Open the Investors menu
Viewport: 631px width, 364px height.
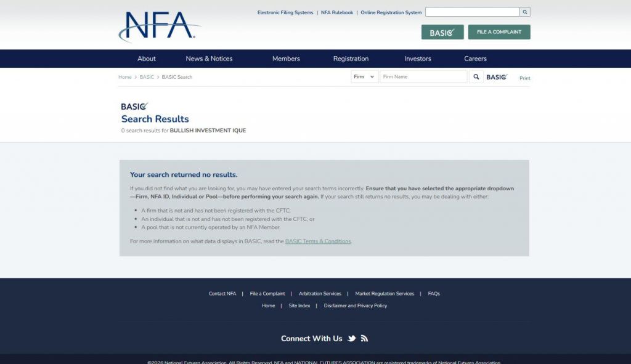pos(418,59)
